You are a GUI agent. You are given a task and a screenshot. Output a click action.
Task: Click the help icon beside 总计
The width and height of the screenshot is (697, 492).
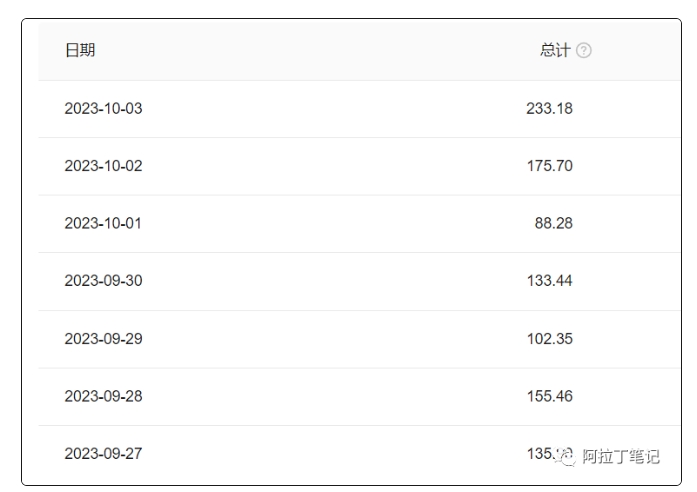click(584, 51)
